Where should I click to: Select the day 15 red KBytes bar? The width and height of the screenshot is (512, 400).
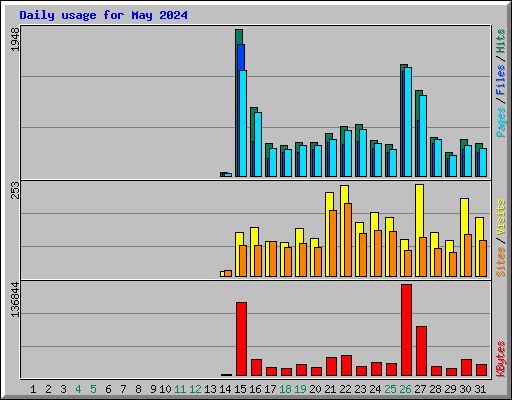tap(241, 339)
